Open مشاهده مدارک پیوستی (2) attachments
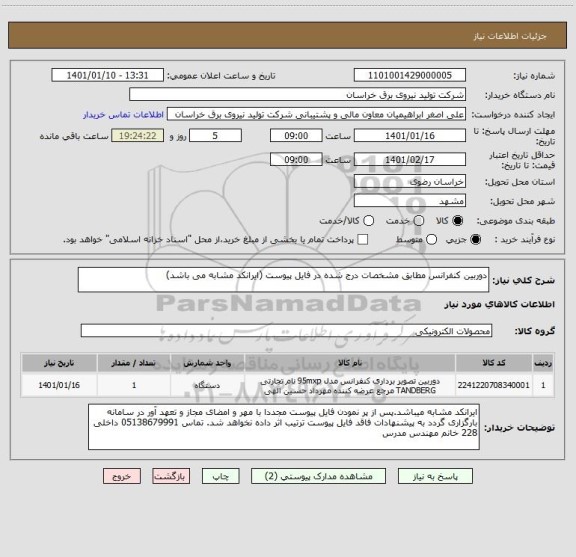Screen dimensions: 576x557 click(x=318, y=476)
